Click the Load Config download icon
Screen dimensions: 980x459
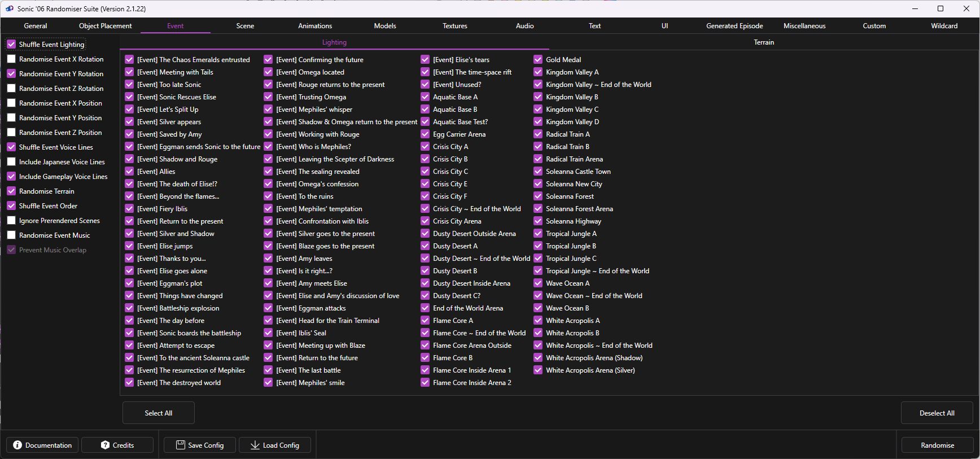pos(255,445)
